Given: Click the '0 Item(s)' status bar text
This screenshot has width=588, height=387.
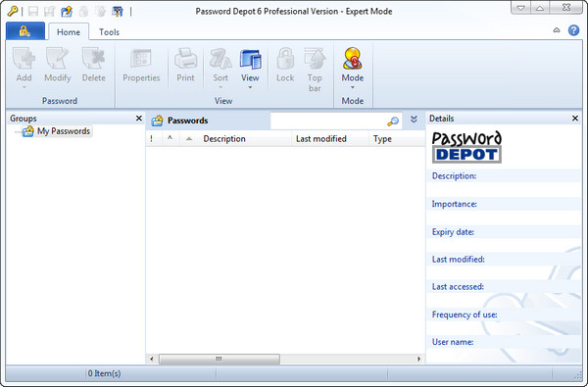Looking at the screenshot, I should (104, 373).
